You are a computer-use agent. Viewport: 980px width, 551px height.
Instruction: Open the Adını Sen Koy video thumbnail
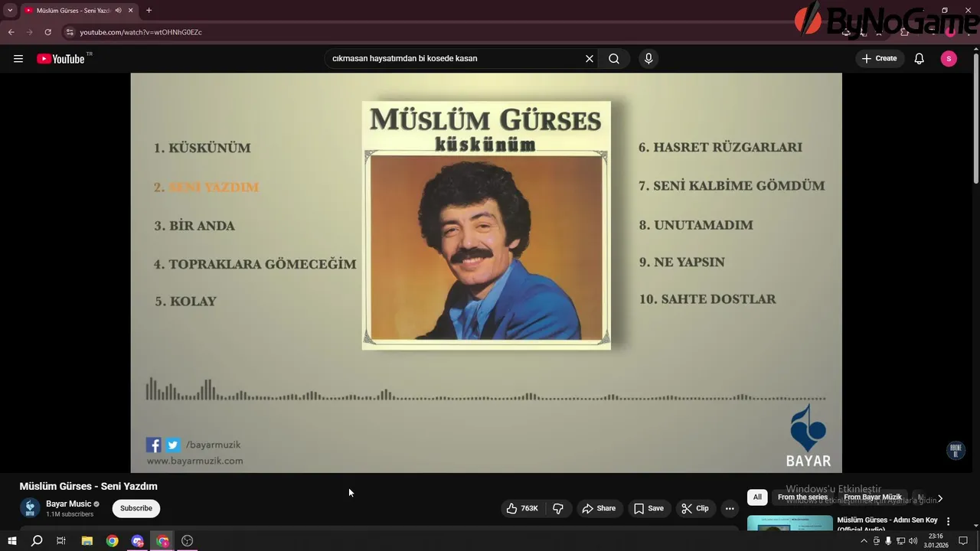[x=790, y=523]
